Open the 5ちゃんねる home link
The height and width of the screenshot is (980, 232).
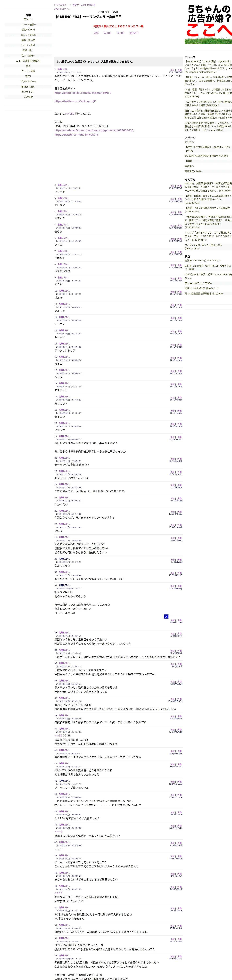pyautogui.click(x=60, y=5)
